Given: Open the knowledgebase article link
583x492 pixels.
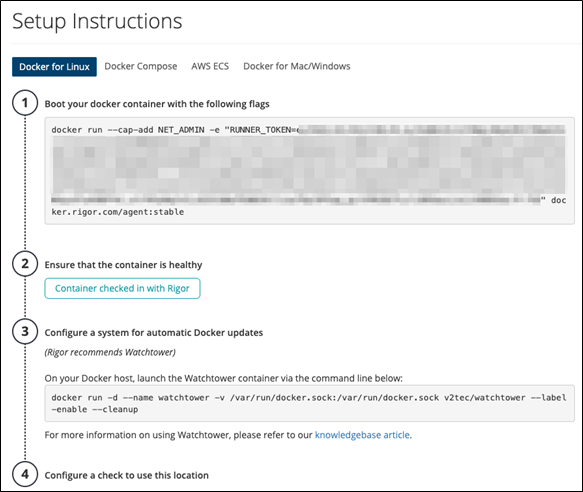Looking at the screenshot, I should [362, 435].
